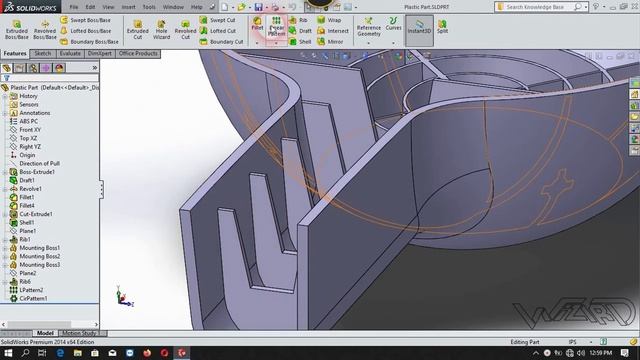Click the feature tree filter field

pos(50,78)
